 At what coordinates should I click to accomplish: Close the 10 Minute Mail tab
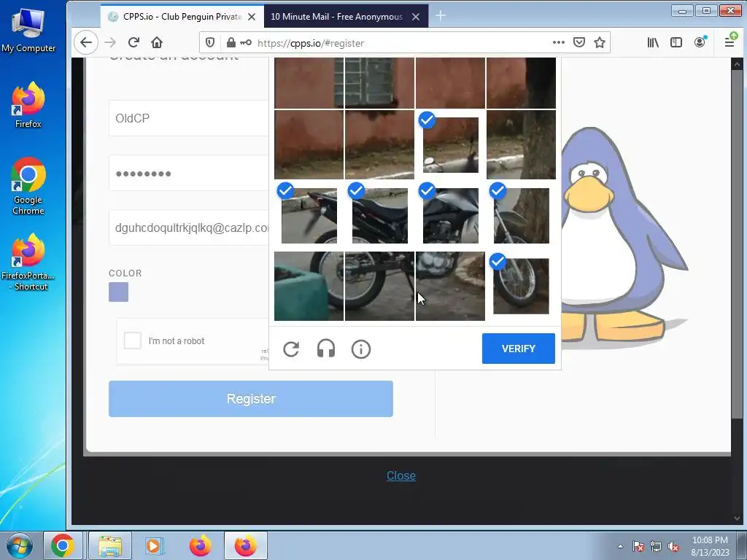415,17
